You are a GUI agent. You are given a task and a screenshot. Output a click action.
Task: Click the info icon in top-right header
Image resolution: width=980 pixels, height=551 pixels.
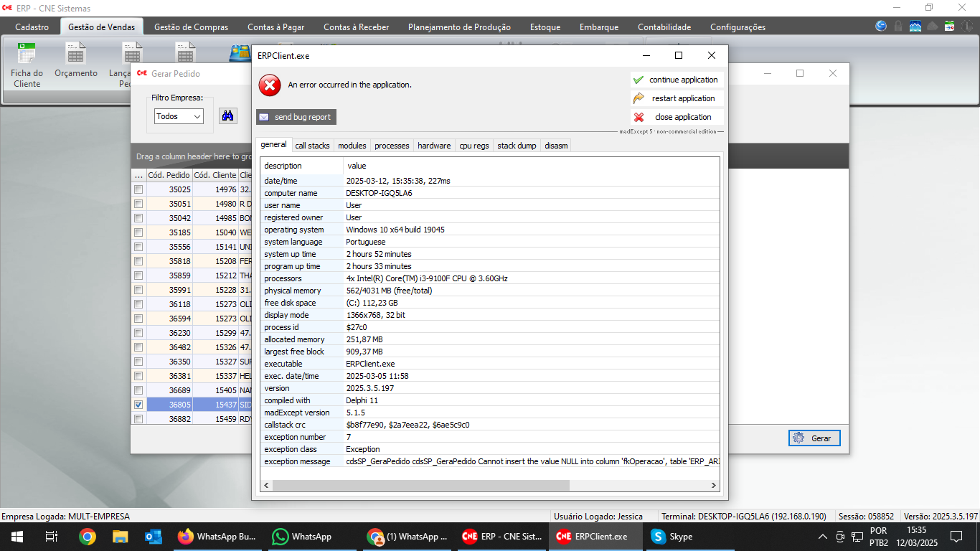pos(966,27)
